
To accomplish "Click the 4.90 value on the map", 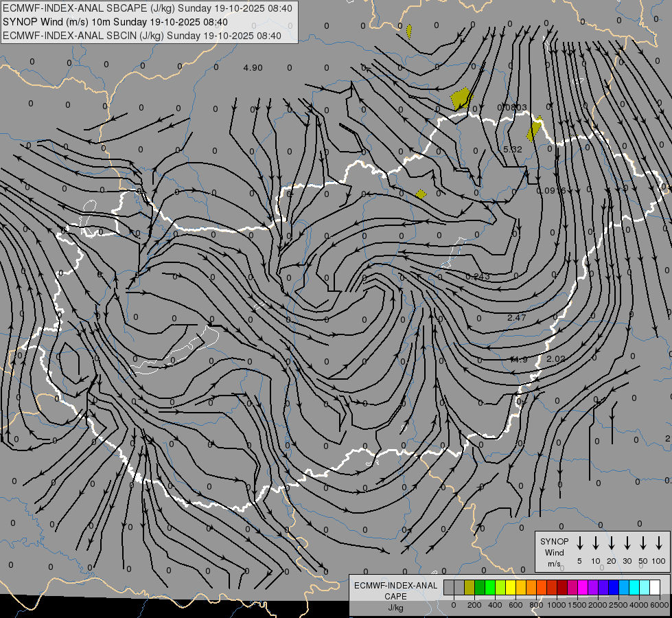I will click(253, 68).
